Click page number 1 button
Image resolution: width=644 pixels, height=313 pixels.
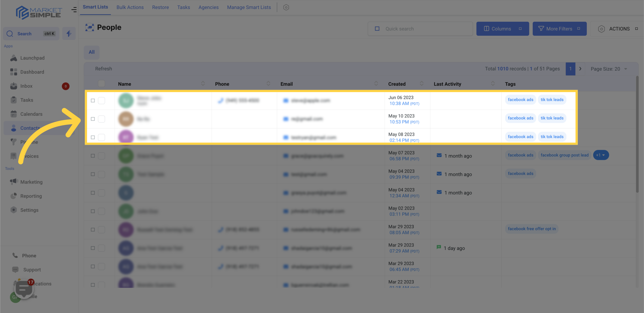click(570, 69)
